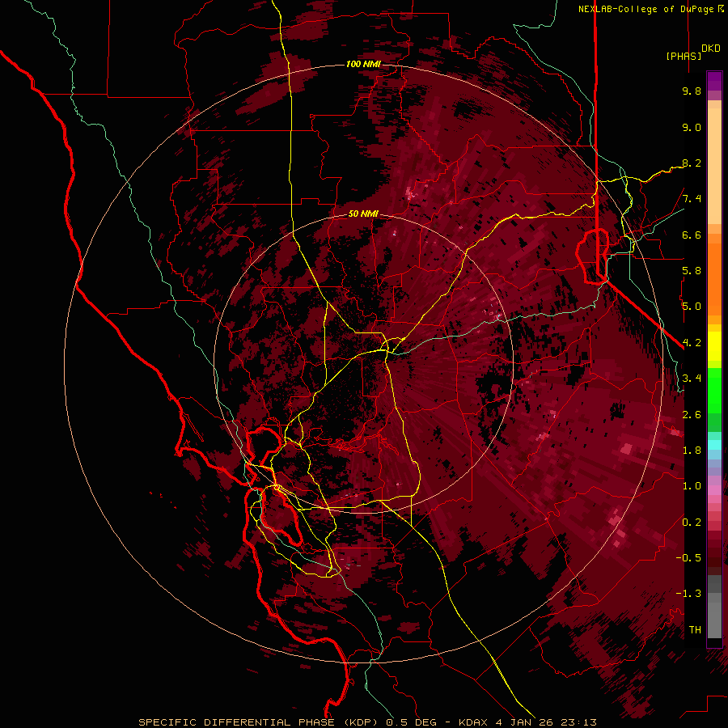Click the 1.0 value on the color scale
Screen dimensions: 728x728
tap(692, 486)
